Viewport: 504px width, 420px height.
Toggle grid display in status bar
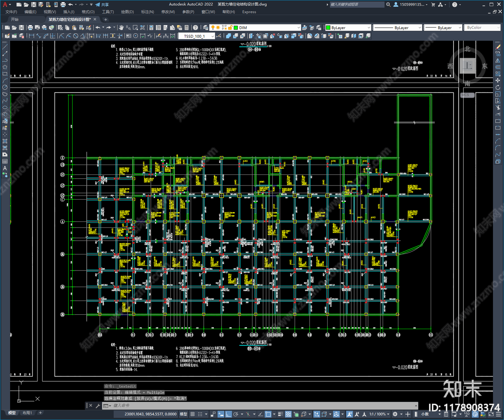point(192,414)
